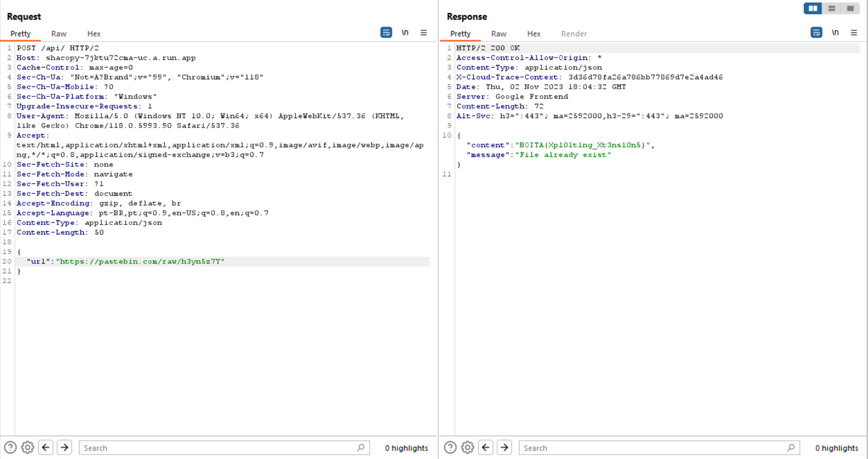The height and width of the screenshot is (459, 868).
Task: Select Pretty tab in Response panel
Action: [460, 34]
